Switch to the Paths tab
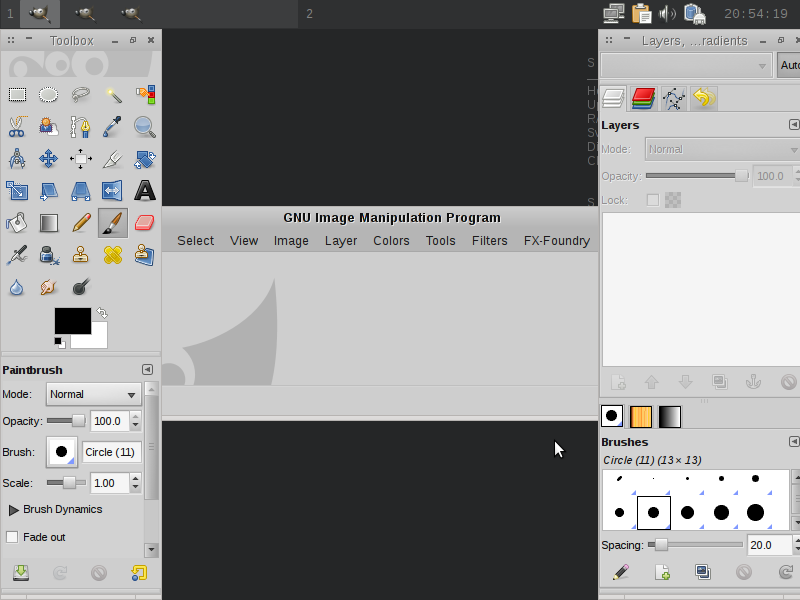The height and width of the screenshot is (600, 800). click(673, 98)
